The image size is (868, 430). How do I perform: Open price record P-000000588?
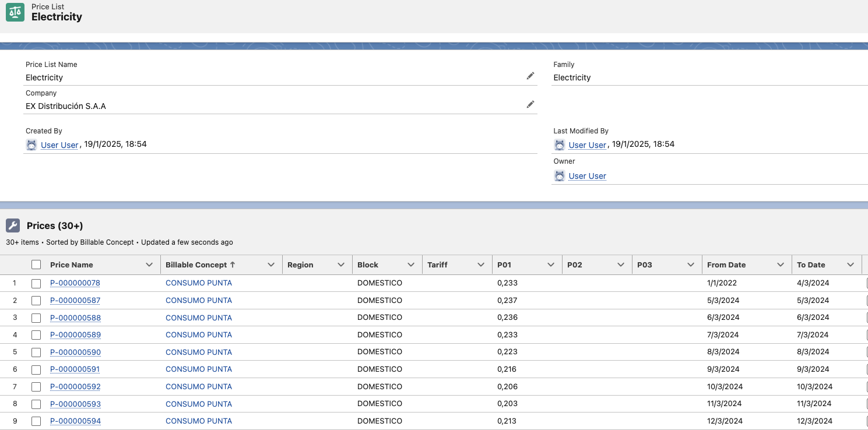coord(75,318)
